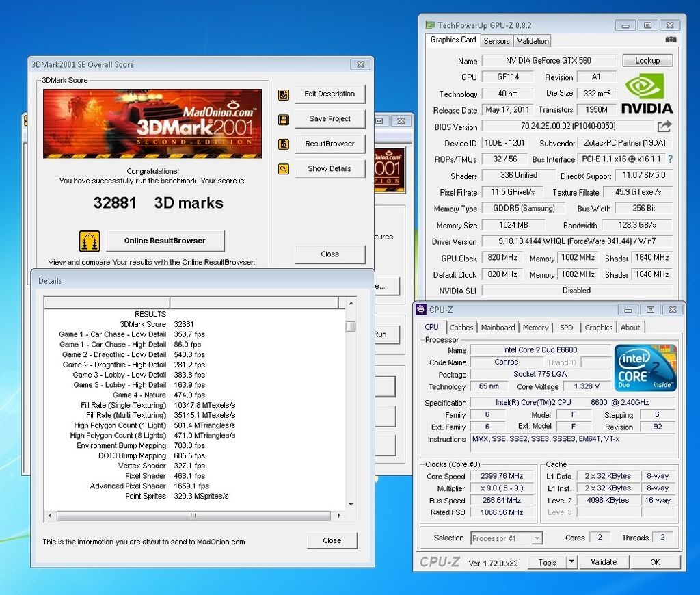Close the 3DMark Overall Score dialog

[330, 254]
